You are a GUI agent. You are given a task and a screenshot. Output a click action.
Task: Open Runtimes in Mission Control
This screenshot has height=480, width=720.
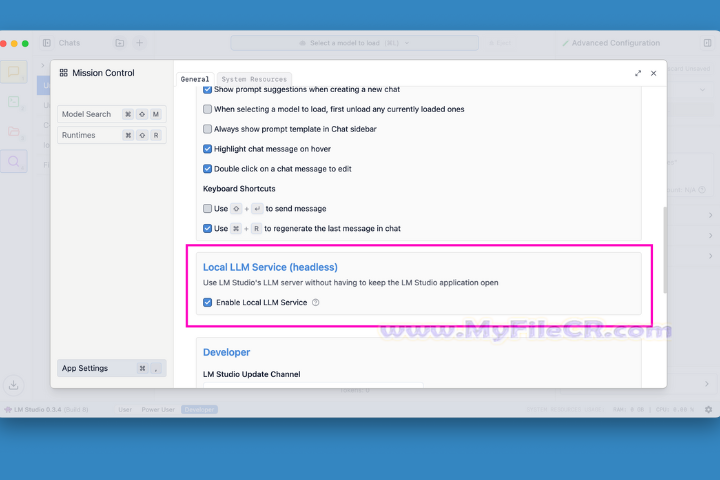click(112, 135)
